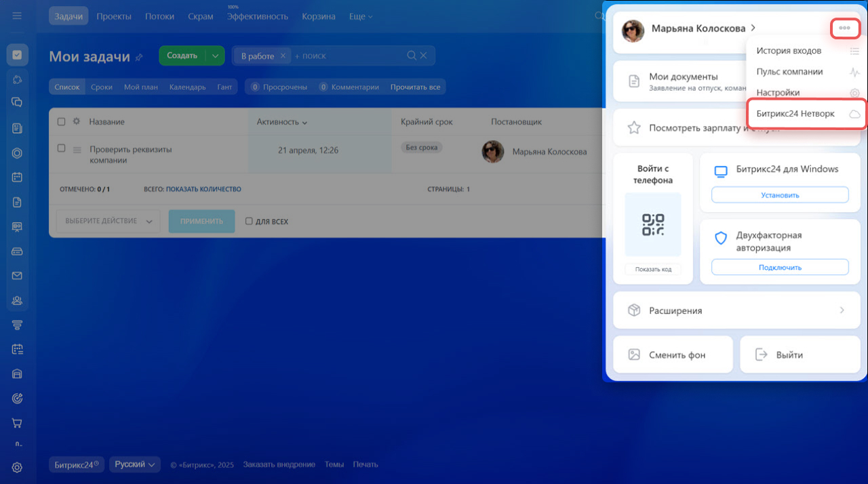Click the Показать код button
868x484 pixels.
(653, 269)
